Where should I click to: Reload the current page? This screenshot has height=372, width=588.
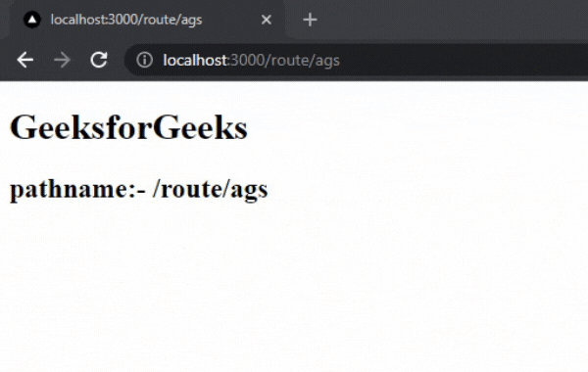coord(99,60)
